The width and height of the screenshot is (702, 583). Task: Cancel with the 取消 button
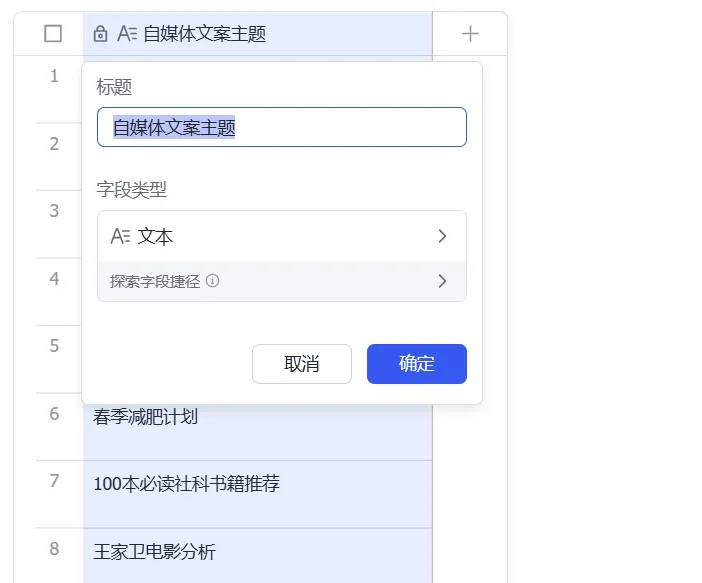tap(302, 364)
